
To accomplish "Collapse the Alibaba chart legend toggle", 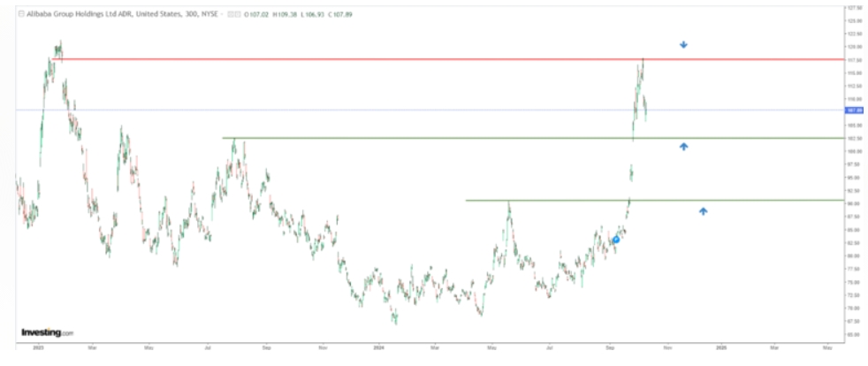I will tap(21, 14).
